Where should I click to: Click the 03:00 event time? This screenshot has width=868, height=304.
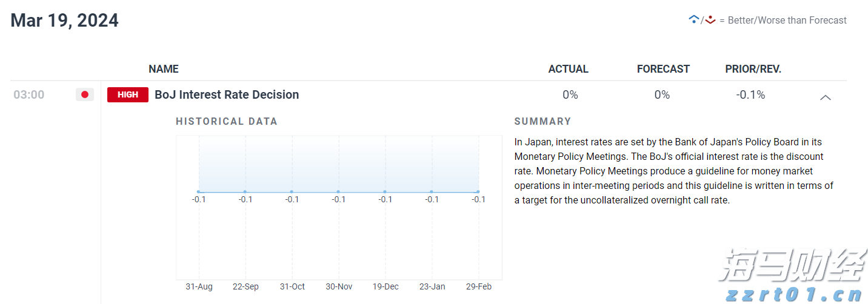pyautogui.click(x=29, y=94)
